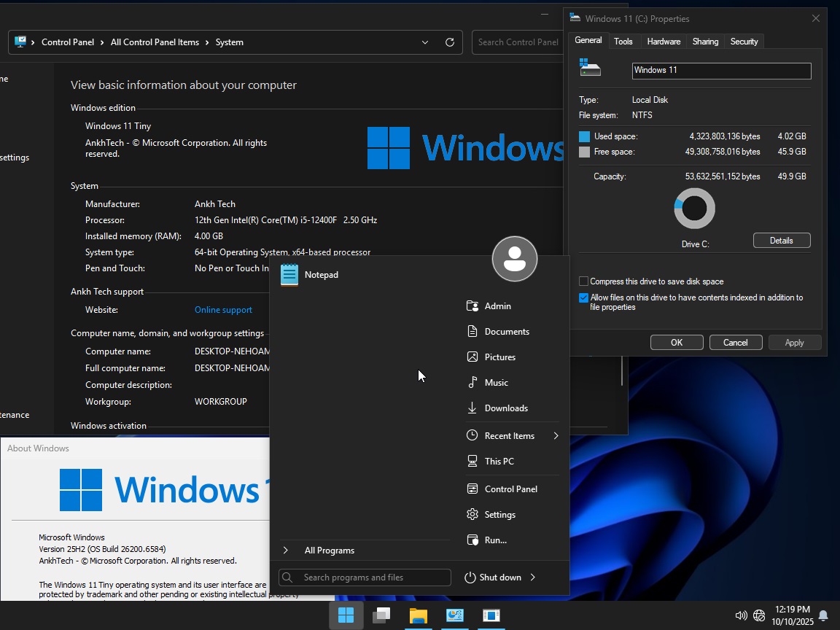
Task: Click the Task View taskbar icon
Action: click(381, 615)
